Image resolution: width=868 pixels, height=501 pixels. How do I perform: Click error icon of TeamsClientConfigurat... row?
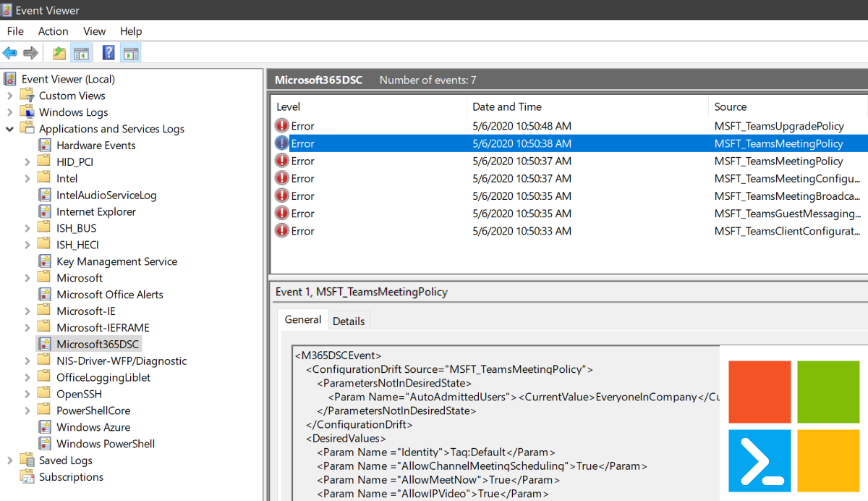(x=281, y=231)
